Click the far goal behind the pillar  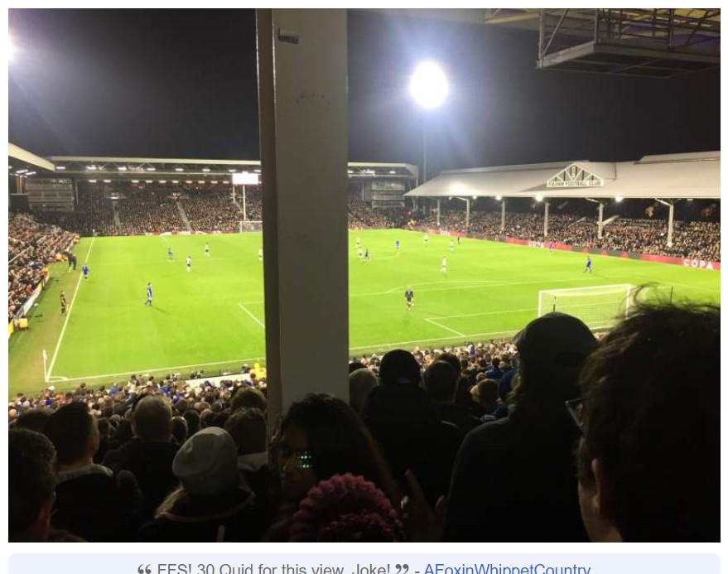coord(251,226)
